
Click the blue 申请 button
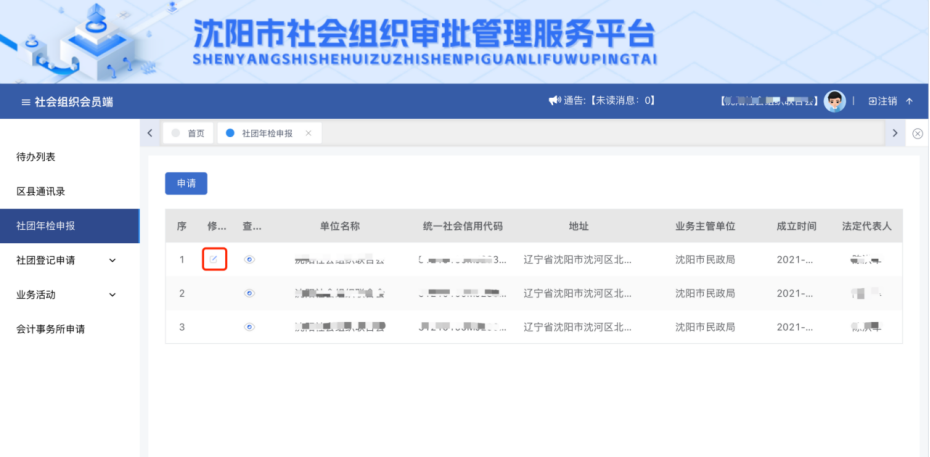(185, 184)
